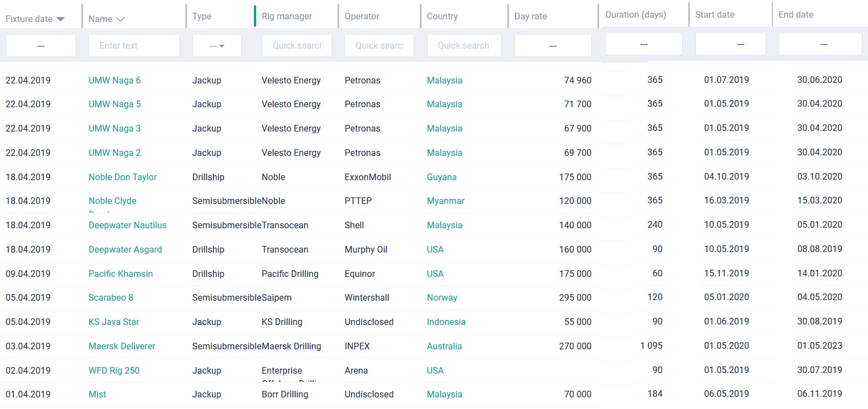
Task: Click the Operator Quick search field
Action: 380,46
